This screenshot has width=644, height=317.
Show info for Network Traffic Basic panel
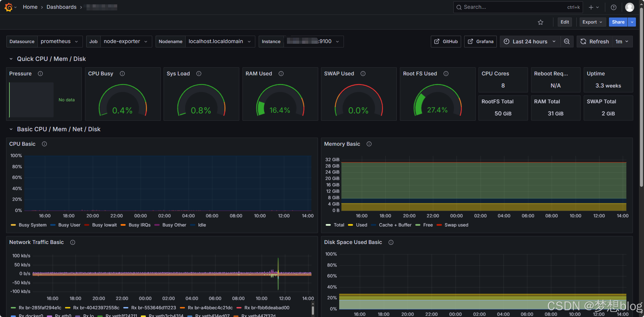tap(72, 242)
